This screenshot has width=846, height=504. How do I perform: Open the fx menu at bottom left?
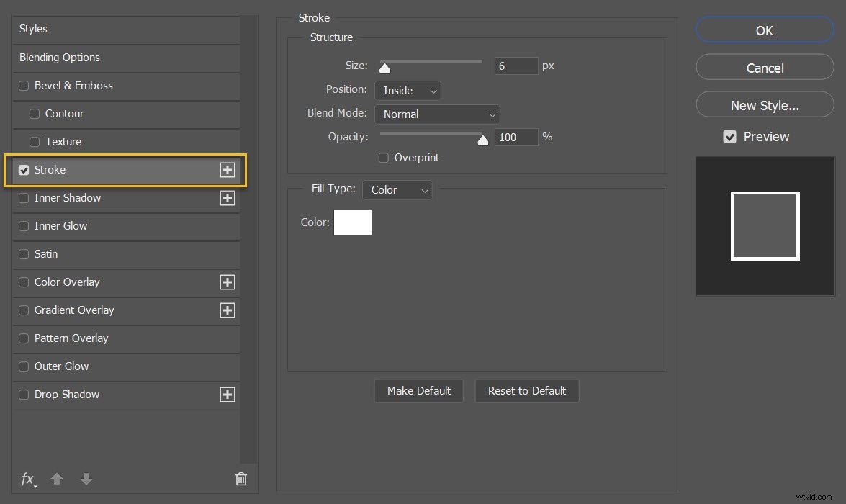coord(27,479)
